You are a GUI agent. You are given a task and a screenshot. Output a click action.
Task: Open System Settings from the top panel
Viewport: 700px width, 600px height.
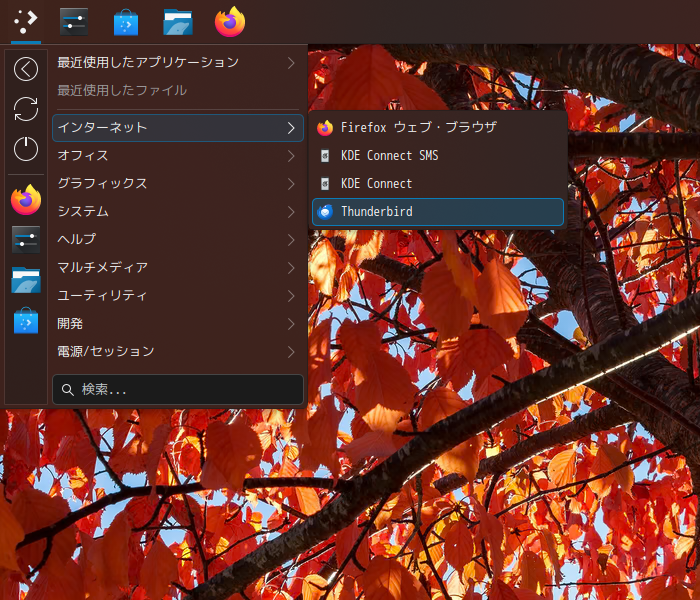(x=74, y=21)
